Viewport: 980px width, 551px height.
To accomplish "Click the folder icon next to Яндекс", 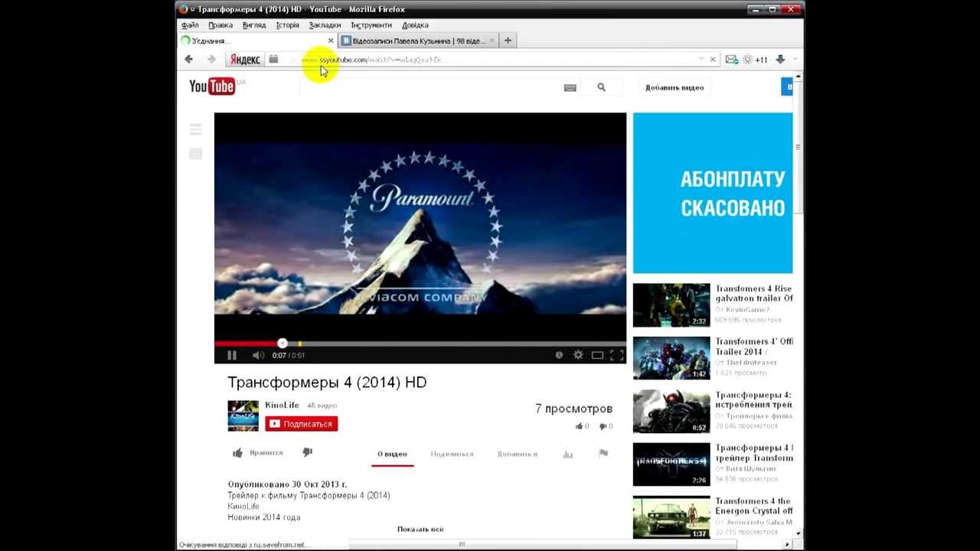I will [273, 59].
